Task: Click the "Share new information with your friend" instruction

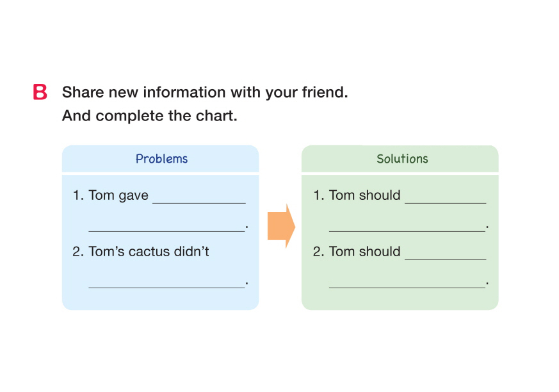Action: point(205,92)
